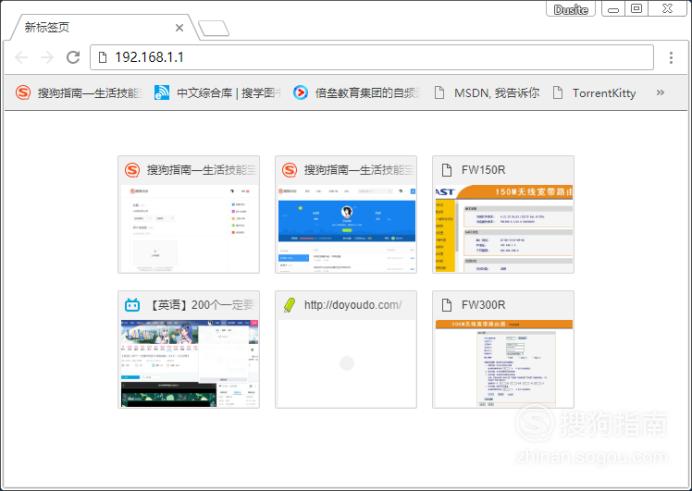Open a new tab with the tab button

click(x=214, y=28)
